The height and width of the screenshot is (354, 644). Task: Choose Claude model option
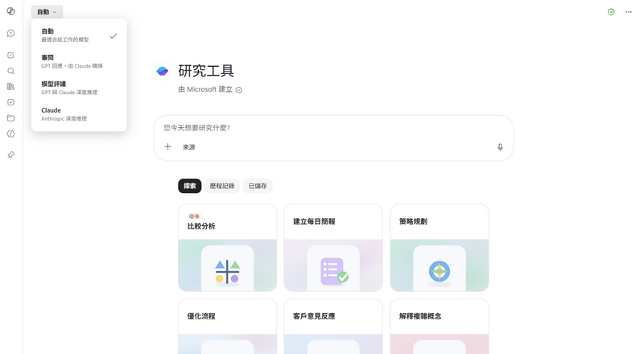(79, 114)
